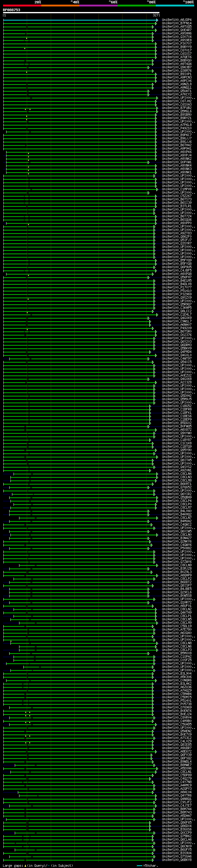197x868 pixels.
Task: Select label UniRef100_B6KMT1
Action: point(177,484)
